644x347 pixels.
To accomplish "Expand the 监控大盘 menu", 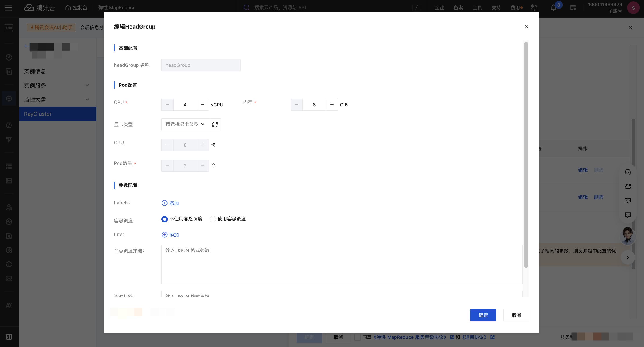I will 58,100.
